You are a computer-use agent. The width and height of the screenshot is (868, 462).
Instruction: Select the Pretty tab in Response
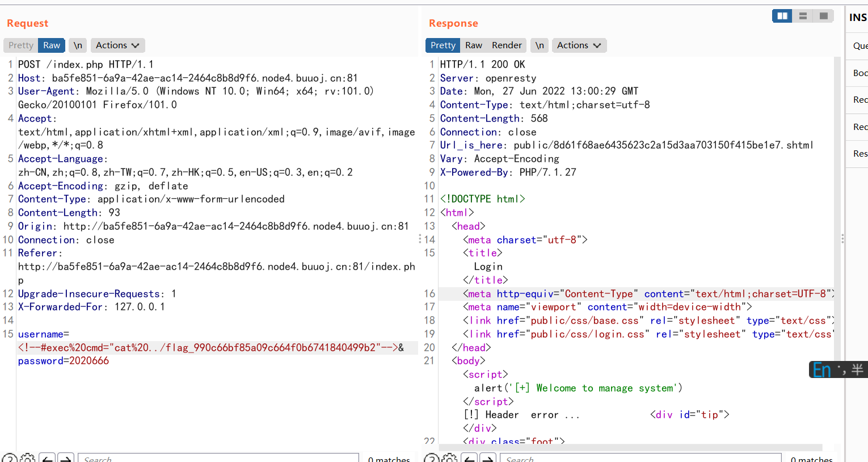click(443, 45)
